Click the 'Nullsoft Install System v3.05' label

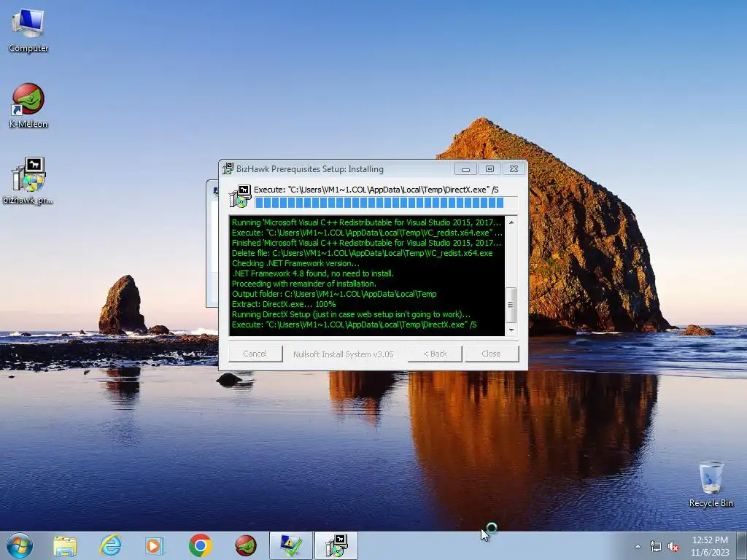pyautogui.click(x=344, y=354)
